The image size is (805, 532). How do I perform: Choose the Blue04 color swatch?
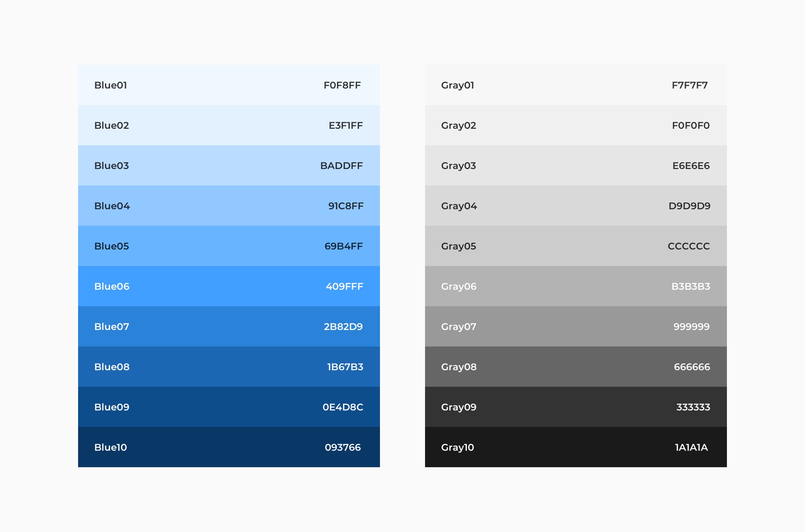(229, 206)
